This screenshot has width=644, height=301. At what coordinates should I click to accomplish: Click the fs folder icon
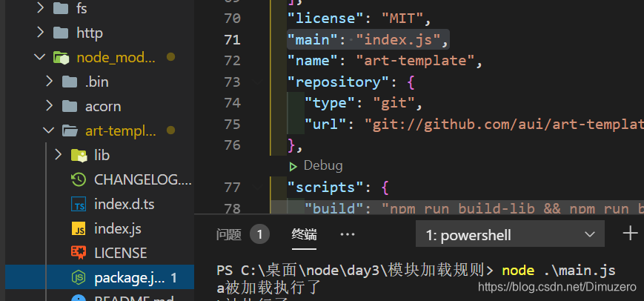pos(61,8)
